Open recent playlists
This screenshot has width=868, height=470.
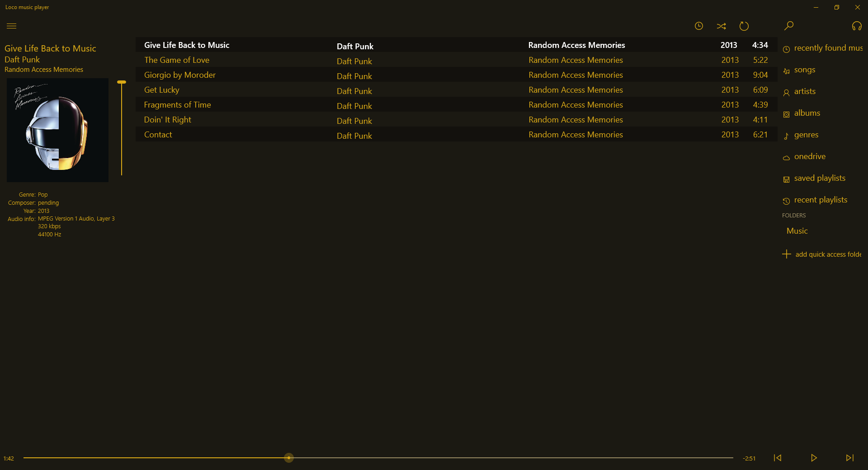821,199
